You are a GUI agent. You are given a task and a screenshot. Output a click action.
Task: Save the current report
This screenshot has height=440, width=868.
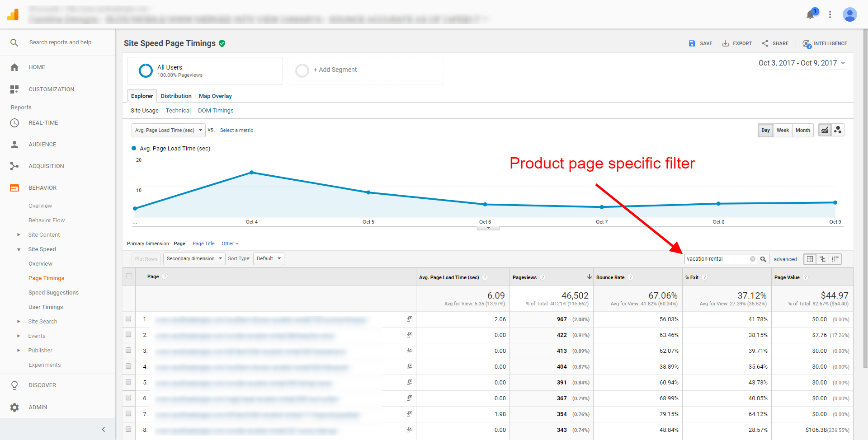point(700,43)
